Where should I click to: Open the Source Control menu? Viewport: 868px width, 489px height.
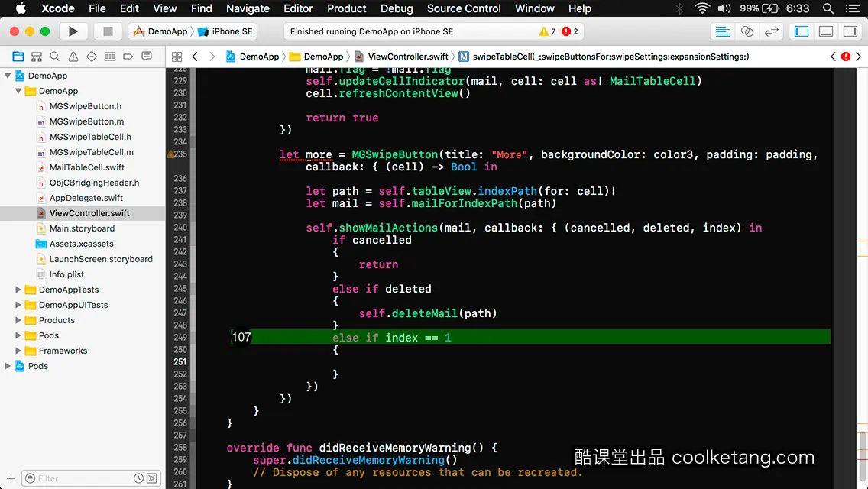(x=464, y=8)
